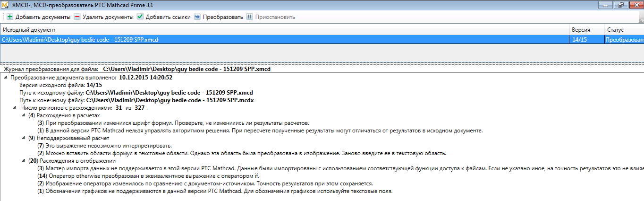Select the guy bedie code xmcd file row
The height and width of the screenshot is (201, 644).
point(322,40)
